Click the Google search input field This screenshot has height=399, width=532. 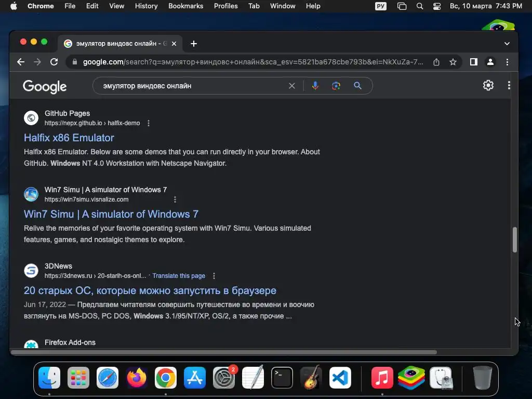(x=193, y=86)
